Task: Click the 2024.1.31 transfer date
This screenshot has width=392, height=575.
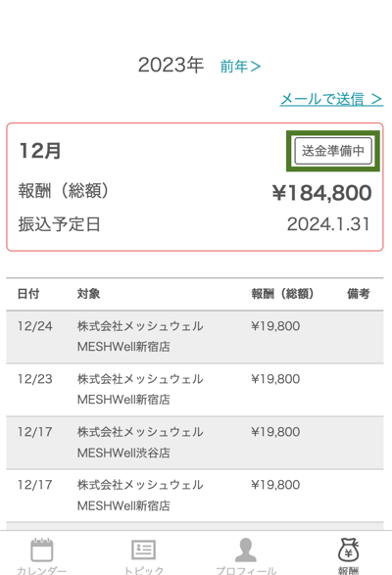Action: (x=328, y=224)
